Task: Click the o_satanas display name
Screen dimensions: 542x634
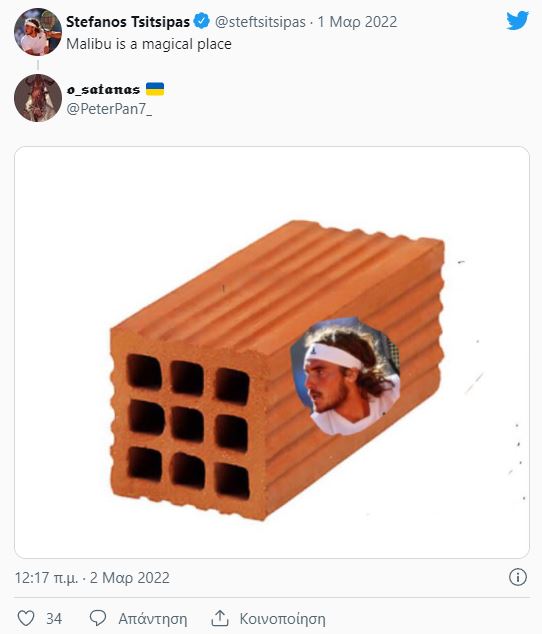Action: click(103, 89)
